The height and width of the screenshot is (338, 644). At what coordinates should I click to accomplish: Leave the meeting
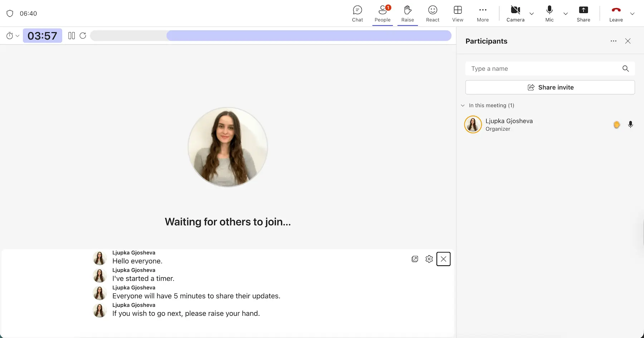pyautogui.click(x=616, y=14)
